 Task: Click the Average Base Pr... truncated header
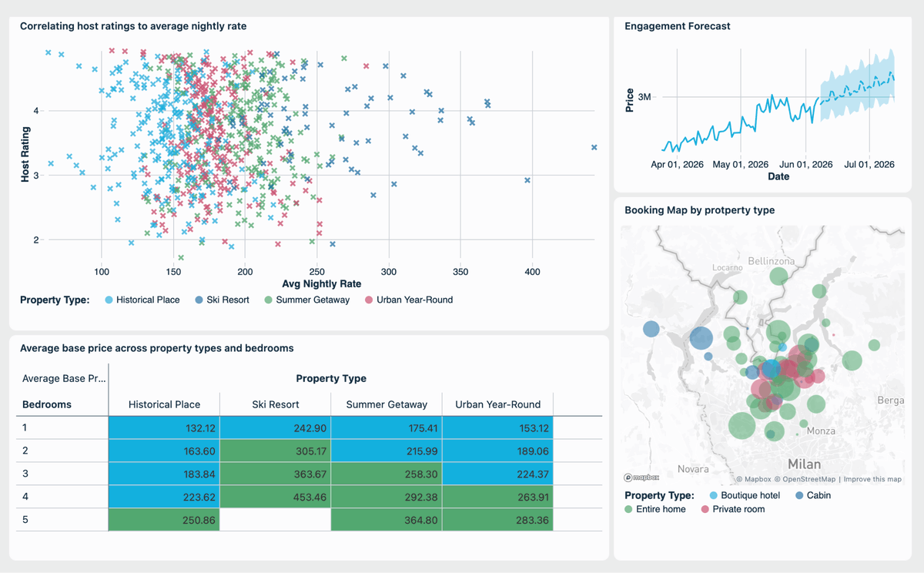(x=64, y=378)
